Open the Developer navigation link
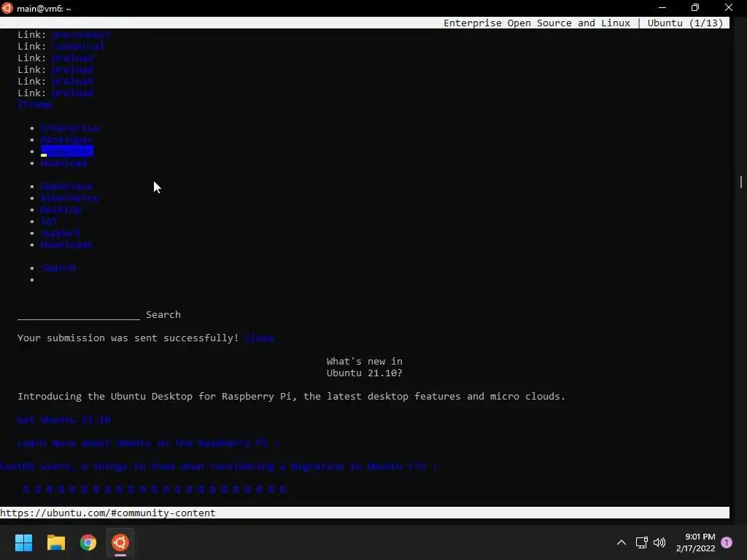 tap(66, 139)
